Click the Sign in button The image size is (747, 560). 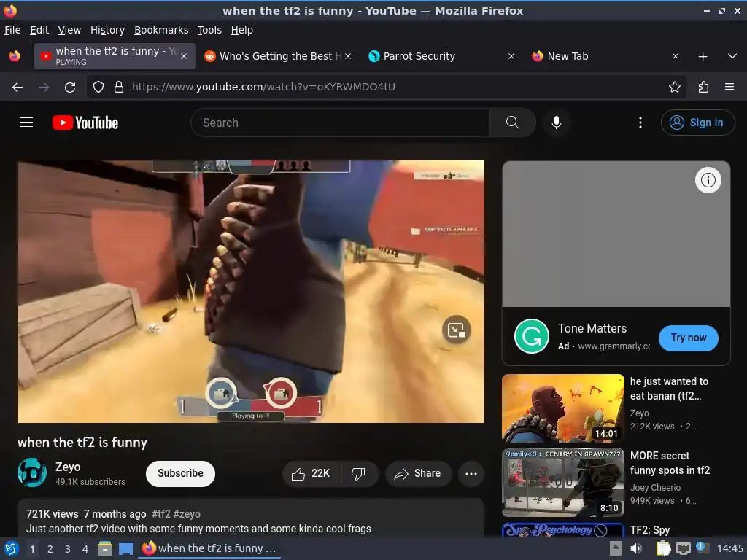coord(697,122)
